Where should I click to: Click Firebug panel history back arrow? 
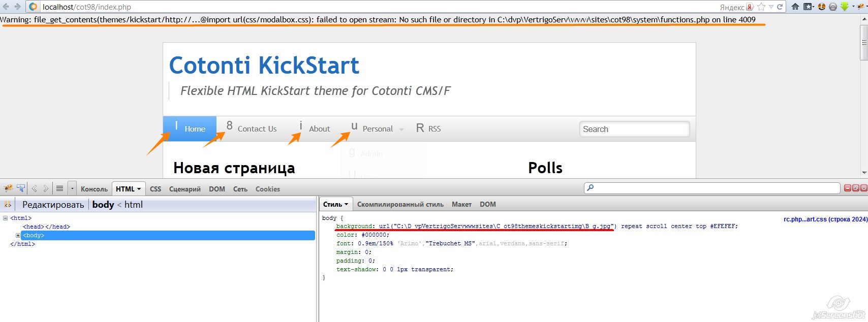pyautogui.click(x=35, y=188)
